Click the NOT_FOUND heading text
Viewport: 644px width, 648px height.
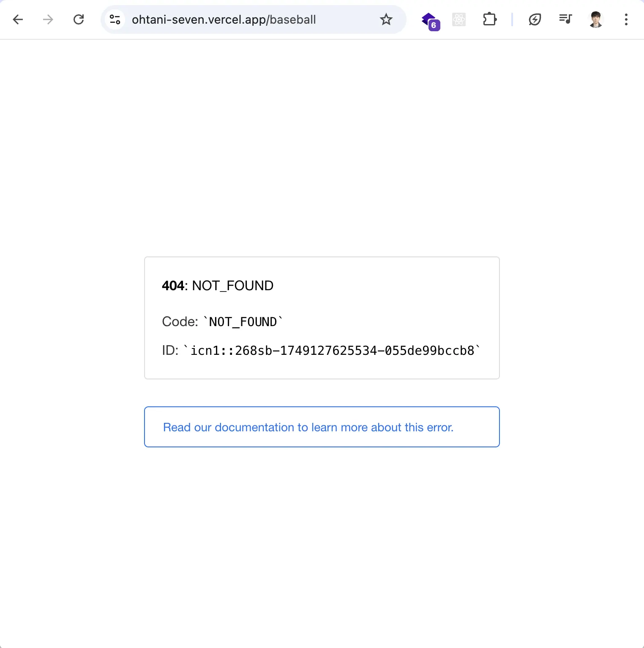click(x=233, y=286)
